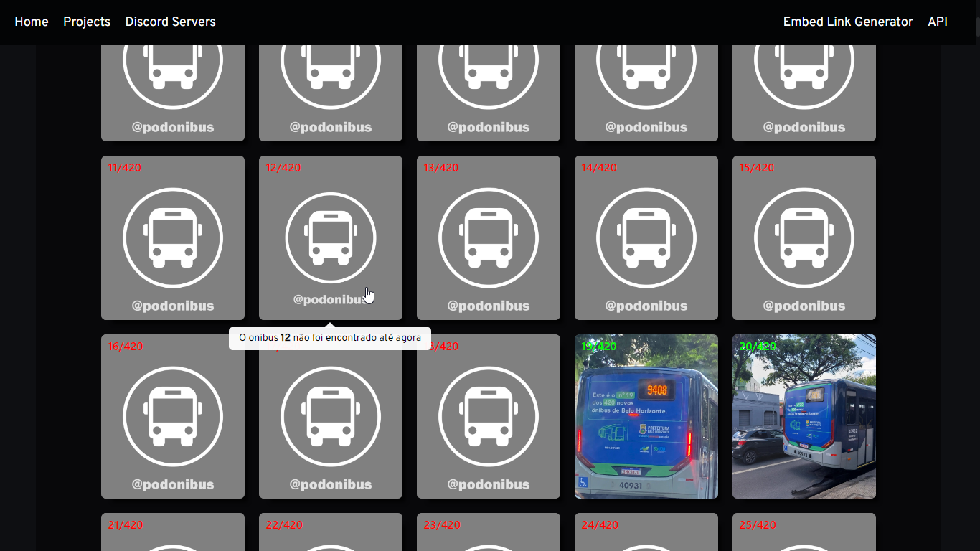
Task: Open the Home navigation link
Action: click(x=32, y=22)
